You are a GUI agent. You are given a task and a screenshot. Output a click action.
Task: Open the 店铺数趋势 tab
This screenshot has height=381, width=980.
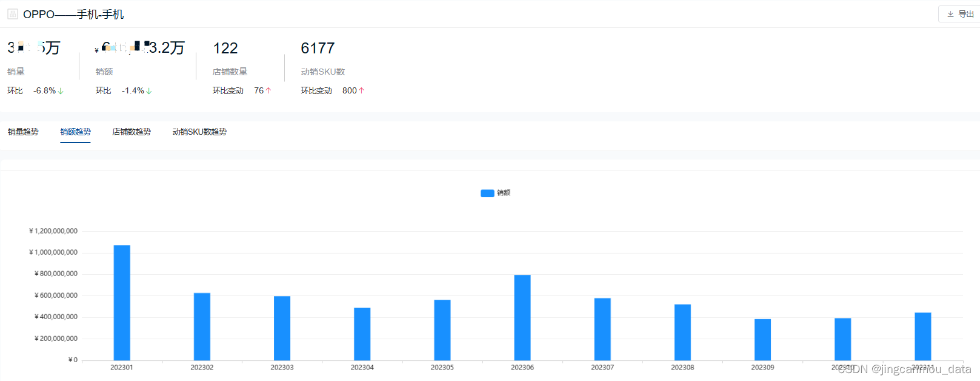click(x=132, y=132)
